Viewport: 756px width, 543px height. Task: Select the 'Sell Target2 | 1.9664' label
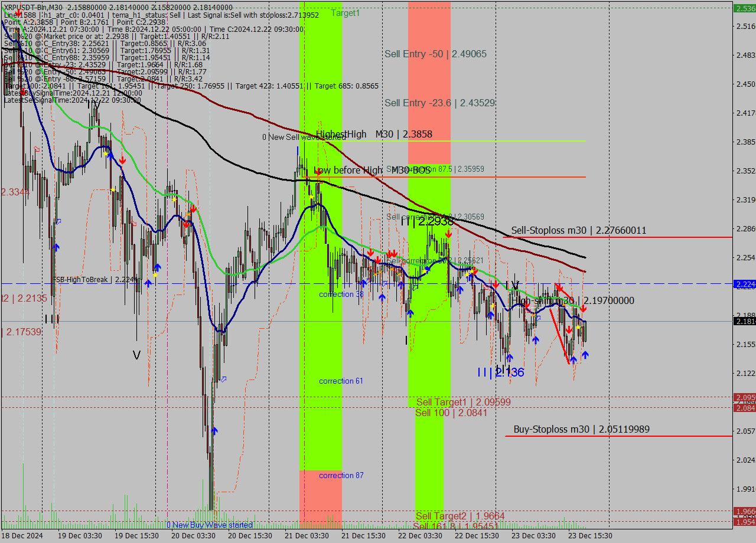tap(460, 516)
